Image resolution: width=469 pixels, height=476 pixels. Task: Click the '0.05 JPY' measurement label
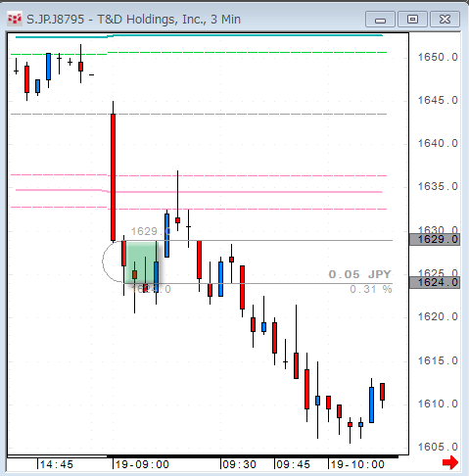[359, 274]
